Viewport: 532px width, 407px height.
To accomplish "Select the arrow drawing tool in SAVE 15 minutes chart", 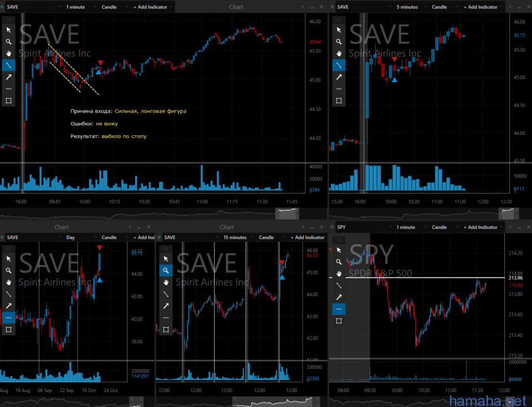I will pos(166,306).
